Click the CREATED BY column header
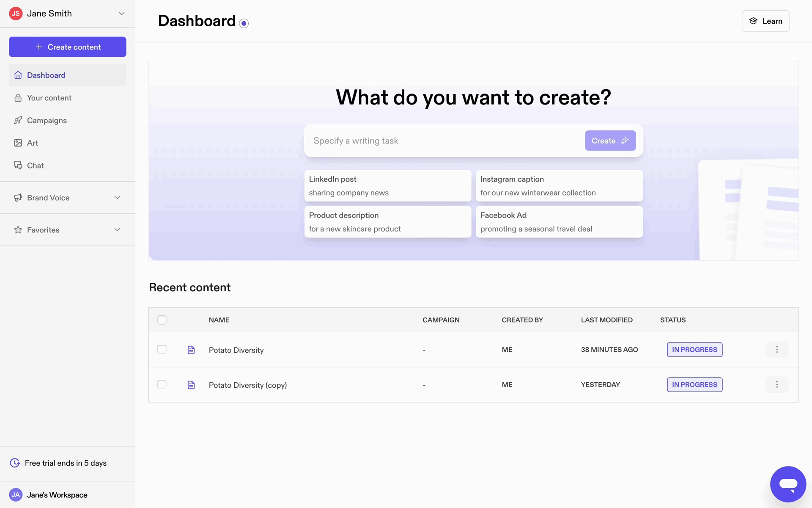 (x=522, y=320)
